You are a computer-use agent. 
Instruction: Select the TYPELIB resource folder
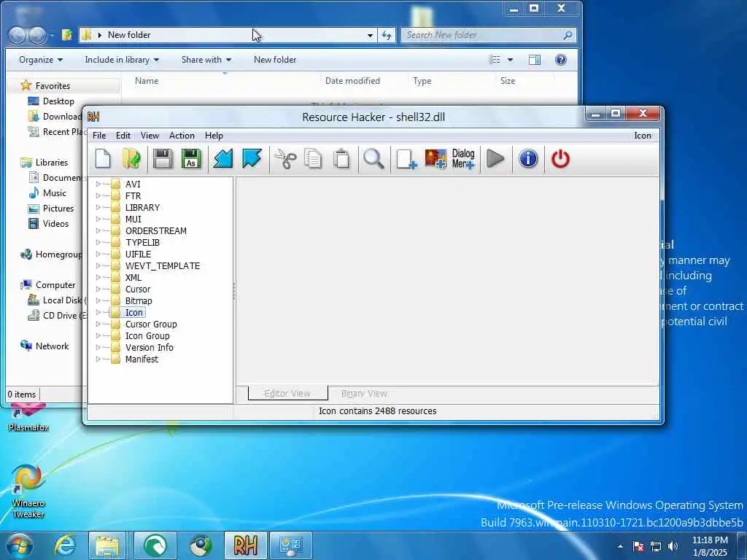tap(142, 242)
